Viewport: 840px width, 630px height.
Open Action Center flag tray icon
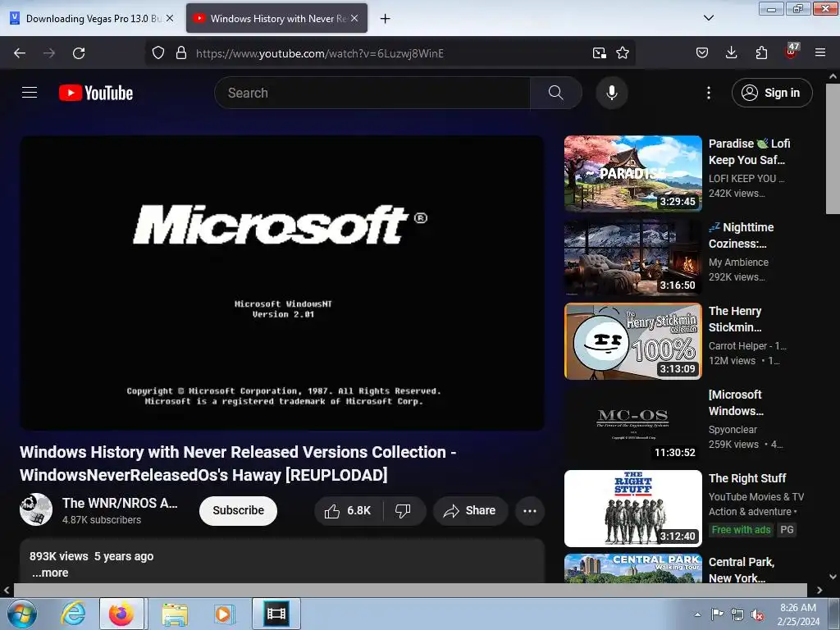[x=717, y=614]
